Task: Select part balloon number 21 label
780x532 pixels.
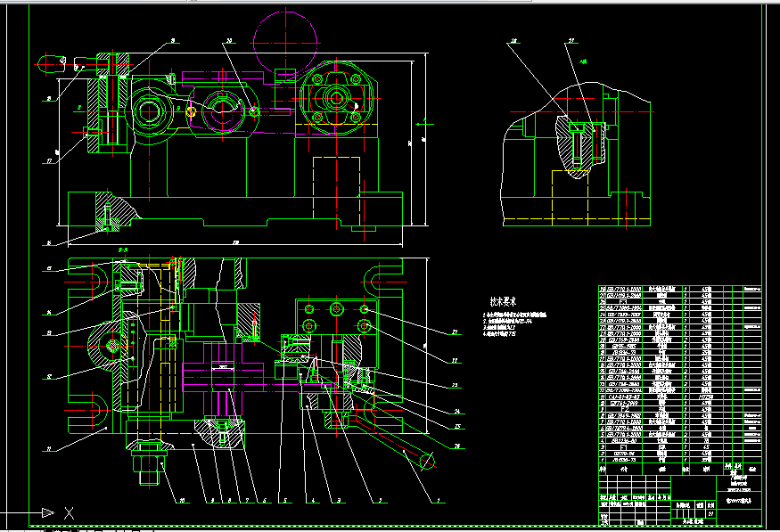Action: pyautogui.click(x=454, y=332)
